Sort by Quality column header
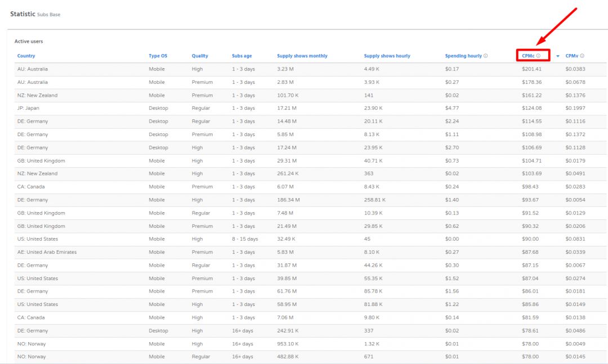 click(x=199, y=56)
